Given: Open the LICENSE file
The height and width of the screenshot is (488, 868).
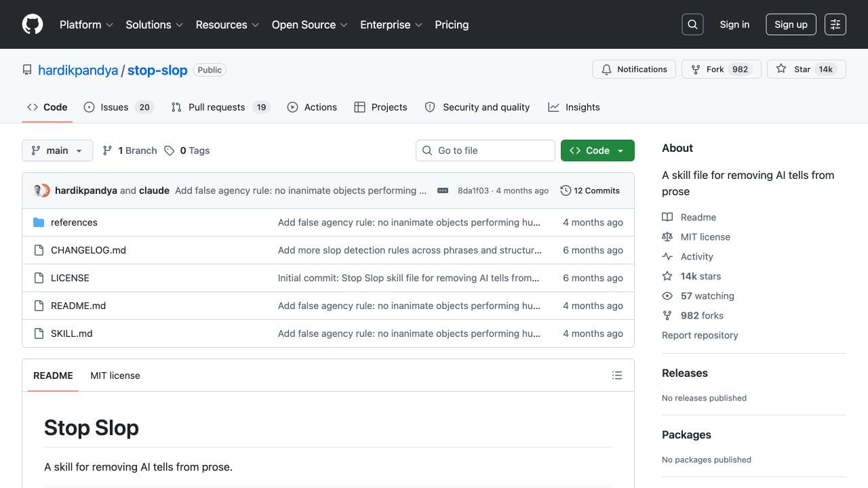Looking at the screenshot, I should (70, 278).
